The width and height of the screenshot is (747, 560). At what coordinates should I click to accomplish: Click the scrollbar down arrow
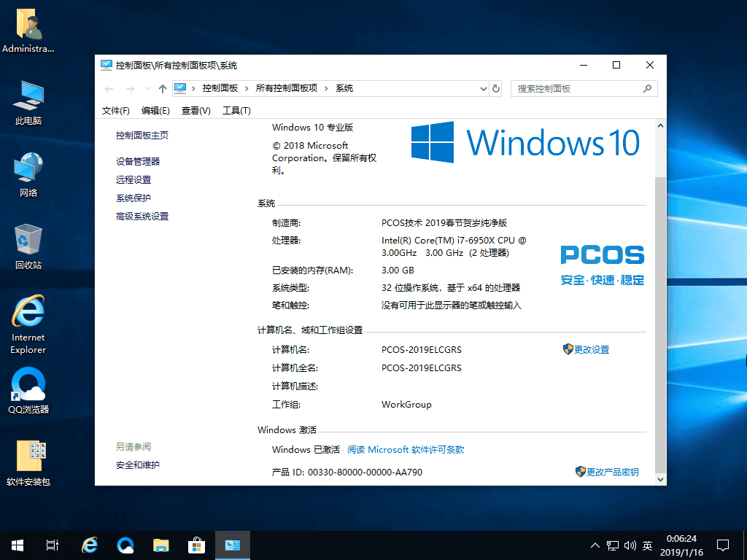click(660, 480)
